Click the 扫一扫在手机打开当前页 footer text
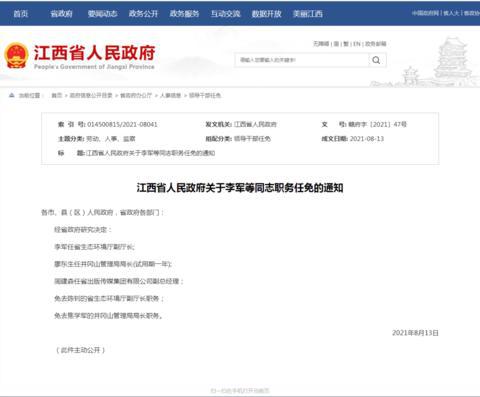This screenshot has width=480, height=397. tap(240, 390)
